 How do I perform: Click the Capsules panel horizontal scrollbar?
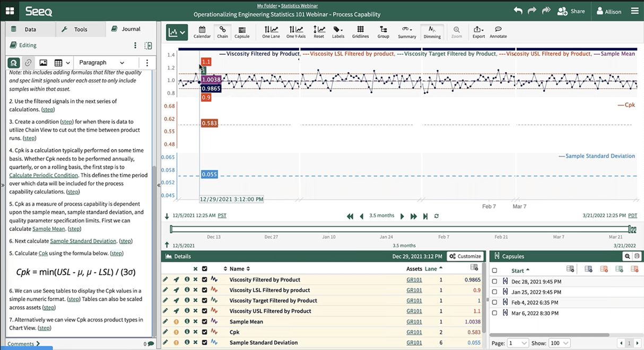point(549,335)
